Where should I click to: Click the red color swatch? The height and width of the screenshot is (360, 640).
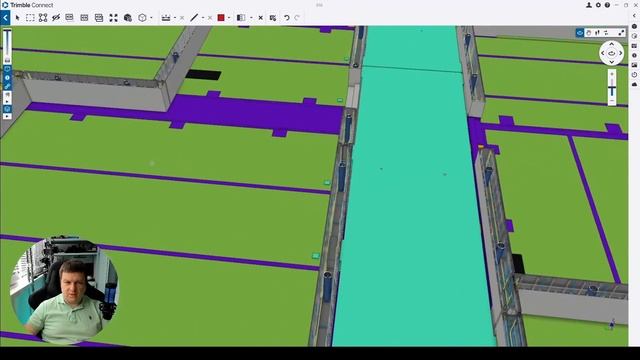(221, 18)
